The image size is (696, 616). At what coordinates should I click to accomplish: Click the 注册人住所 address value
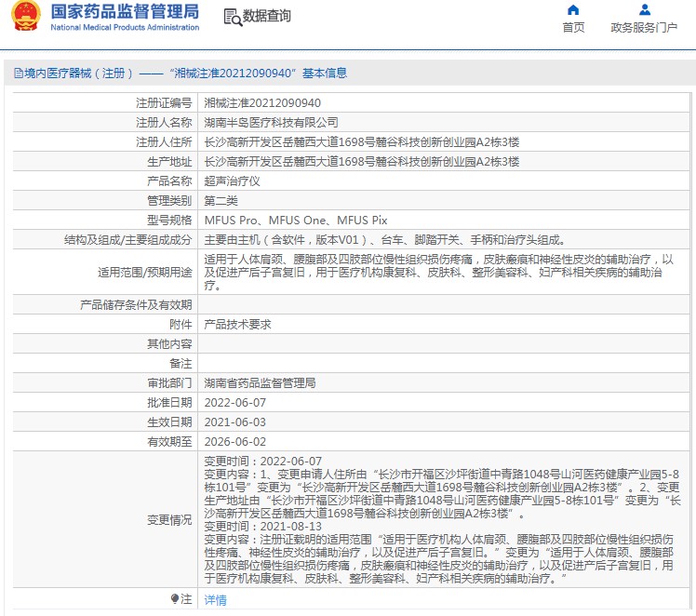pyautogui.click(x=362, y=142)
